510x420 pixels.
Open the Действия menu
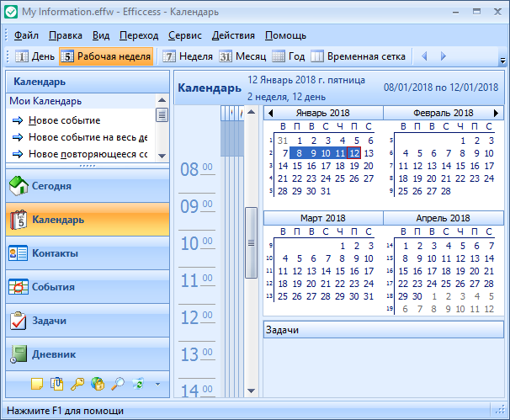pos(233,35)
